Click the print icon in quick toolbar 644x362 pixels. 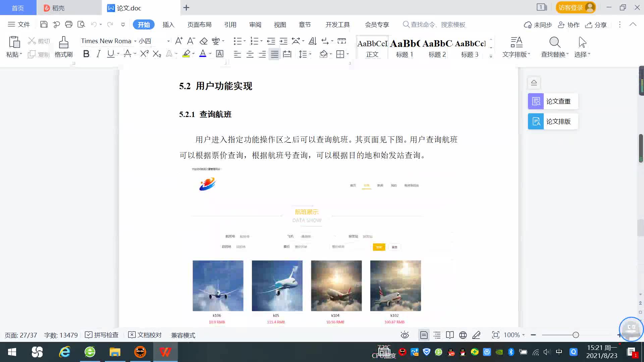point(69,24)
